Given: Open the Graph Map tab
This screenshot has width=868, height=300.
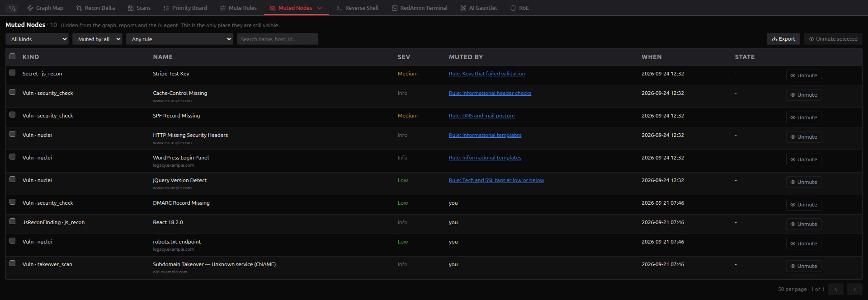Looking at the screenshot, I should [x=45, y=8].
